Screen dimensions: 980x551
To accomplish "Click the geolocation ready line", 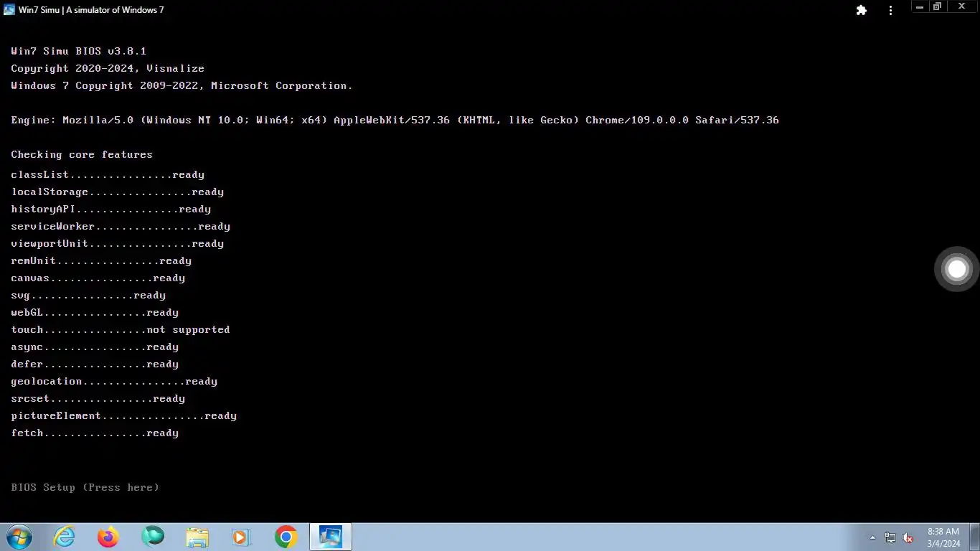I will point(114,381).
